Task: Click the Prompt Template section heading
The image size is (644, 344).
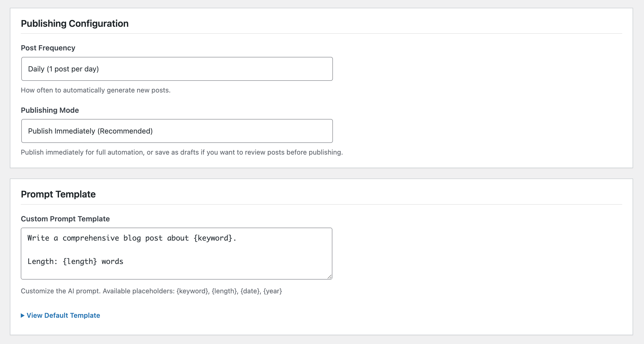Action: point(58,194)
